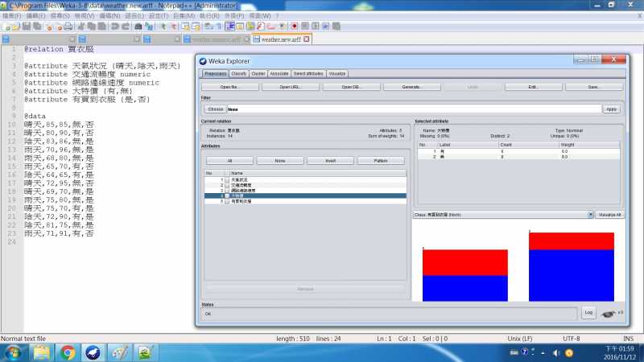644x362 pixels.
Task: Click the Generate... button in Weka
Action: pyautogui.click(x=412, y=87)
